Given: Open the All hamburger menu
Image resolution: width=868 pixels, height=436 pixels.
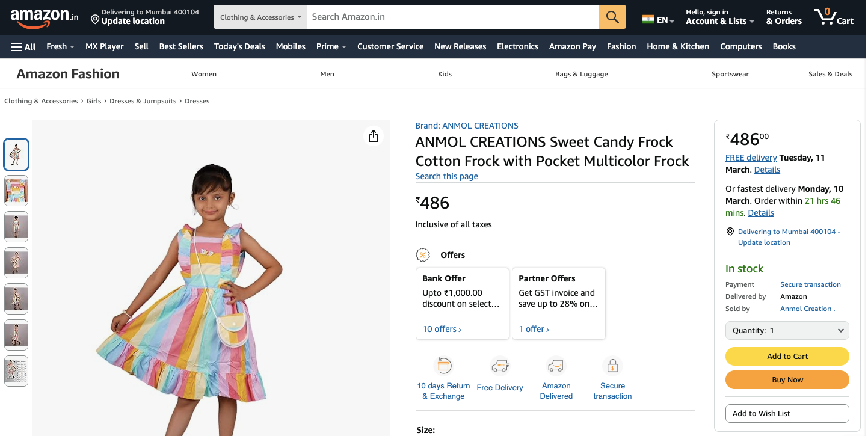Looking at the screenshot, I should [x=23, y=46].
